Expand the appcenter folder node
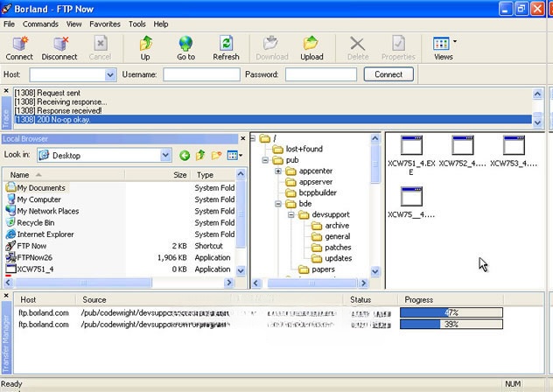The image size is (553, 392). pyautogui.click(x=278, y=171)
